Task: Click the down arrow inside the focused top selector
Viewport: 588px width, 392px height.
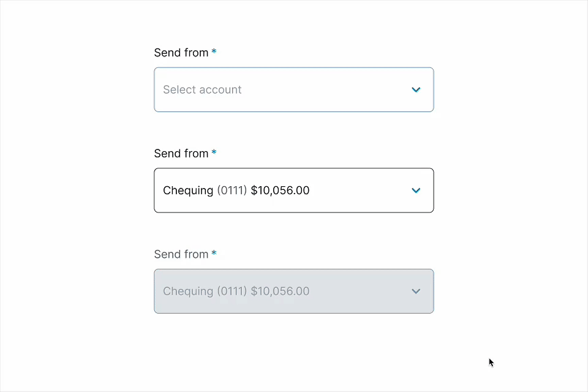Action: (x=416, y=89)
